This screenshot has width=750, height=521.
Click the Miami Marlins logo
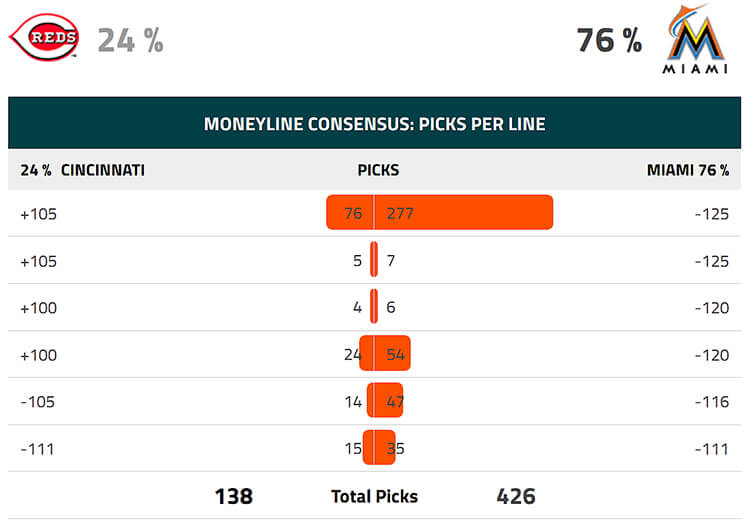695,39
